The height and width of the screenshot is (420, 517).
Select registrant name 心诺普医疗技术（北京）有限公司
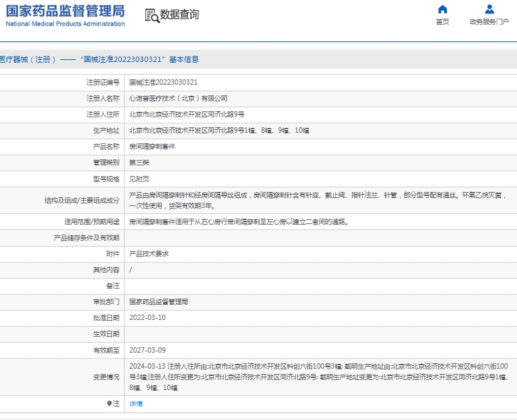pos(179,98)
